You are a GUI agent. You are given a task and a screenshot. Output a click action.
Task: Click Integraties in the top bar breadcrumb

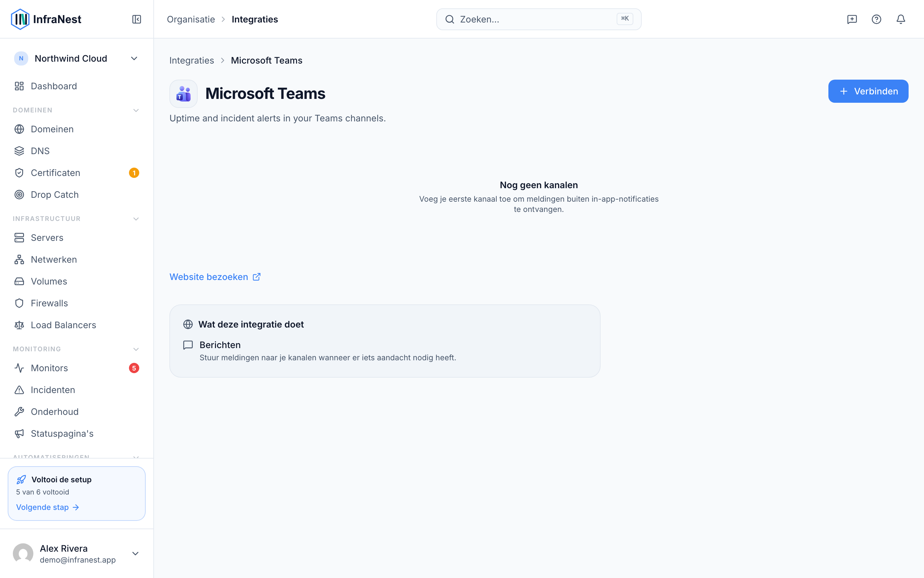[255, 19]
